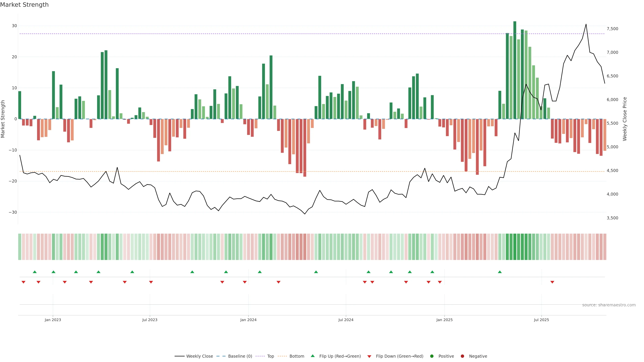This screenshot has height=362, width=644.
Task: Click the last red flip-down triangle marker
Action: click(552, 282)
